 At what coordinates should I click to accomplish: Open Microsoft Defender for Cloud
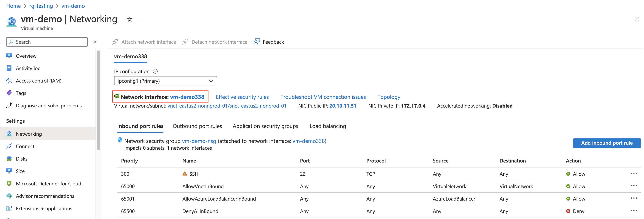[x=48, y=184]
